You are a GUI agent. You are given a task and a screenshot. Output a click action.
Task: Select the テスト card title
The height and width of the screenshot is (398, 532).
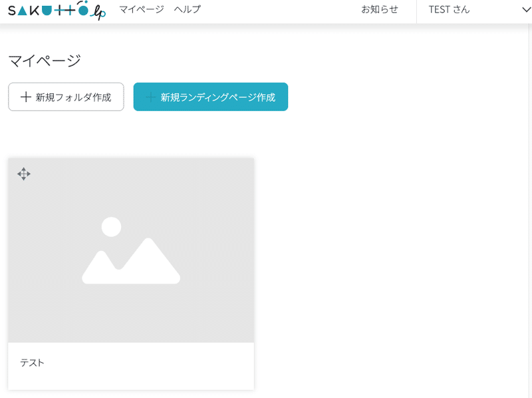tap(32, 363)
